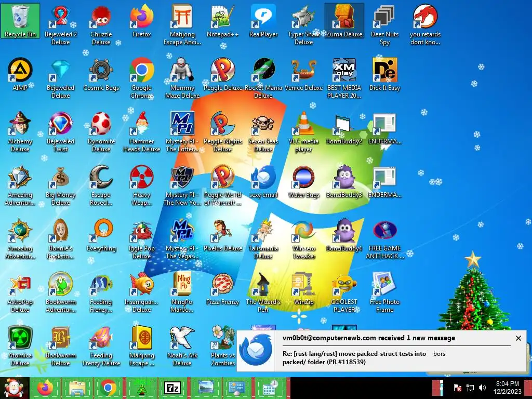Image resolution: width=532 pixels, height=399 pixels.
Task: Open Peggle Deluxe desktop icon
Action: coord(222,74)
